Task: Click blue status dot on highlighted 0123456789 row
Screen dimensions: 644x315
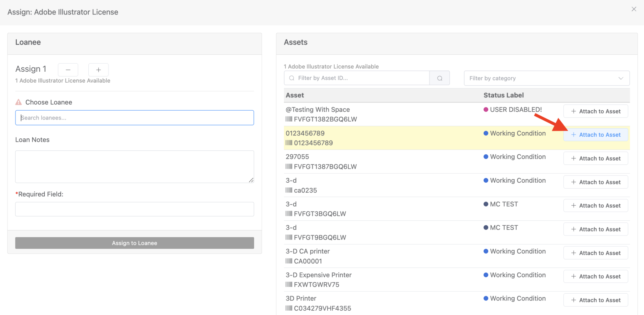Action: coord(486,133)
